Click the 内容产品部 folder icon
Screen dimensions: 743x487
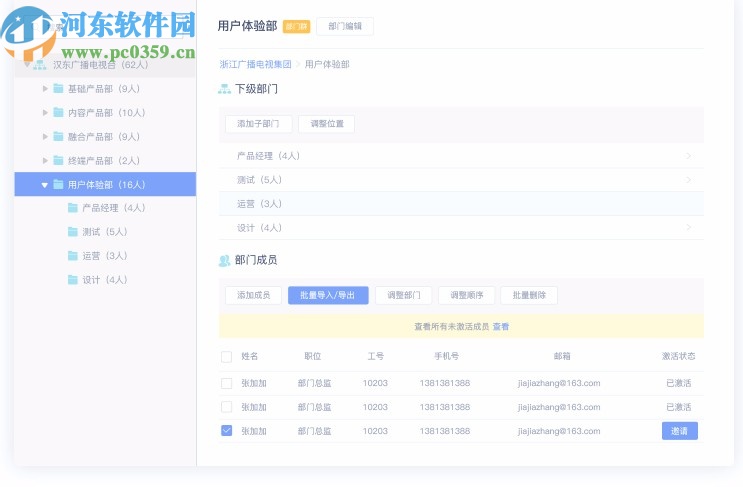[58, 112]
